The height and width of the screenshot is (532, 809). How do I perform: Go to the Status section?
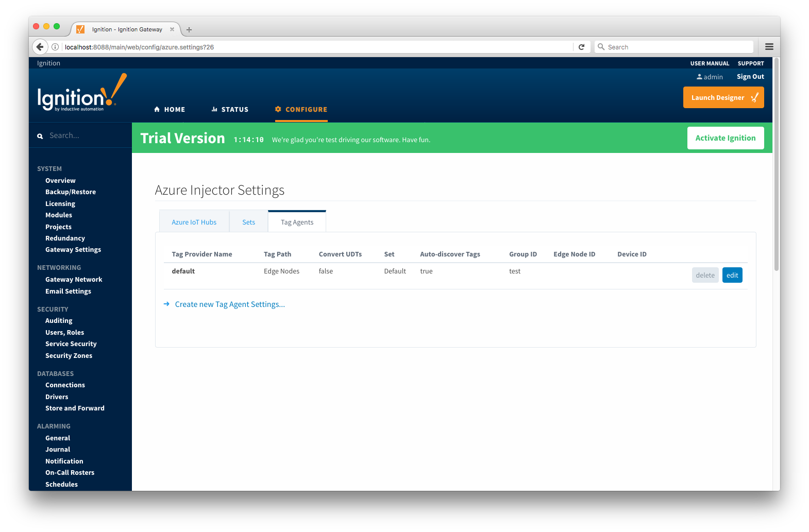click(x=230, y=110)
